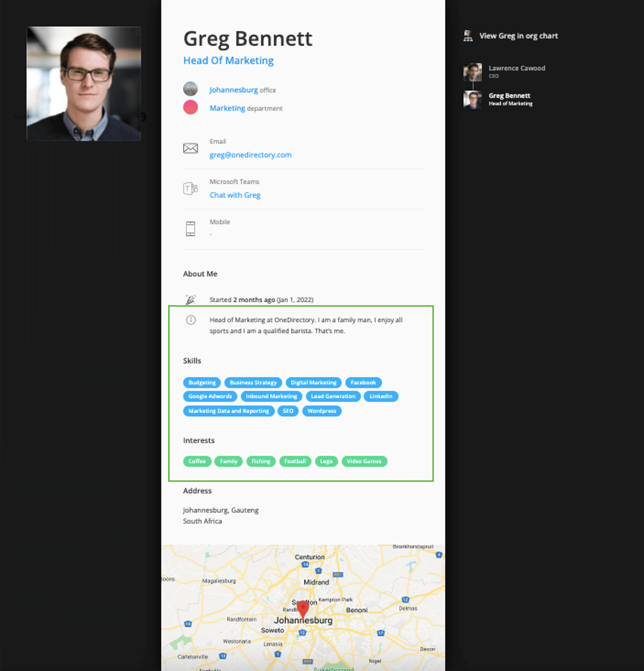Click the mobile phone icon

[190, 228]
